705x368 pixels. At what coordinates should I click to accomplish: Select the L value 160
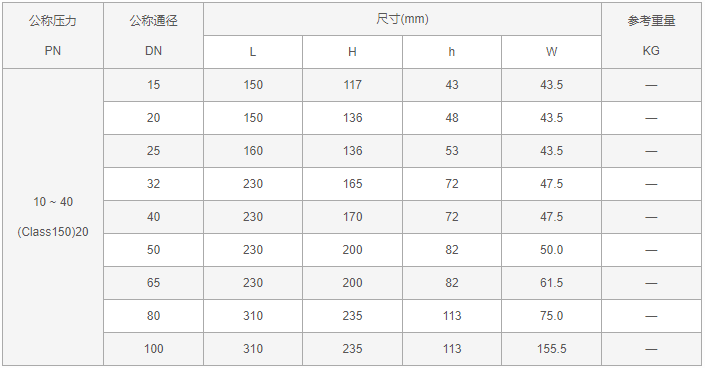(x=253, y=151)
